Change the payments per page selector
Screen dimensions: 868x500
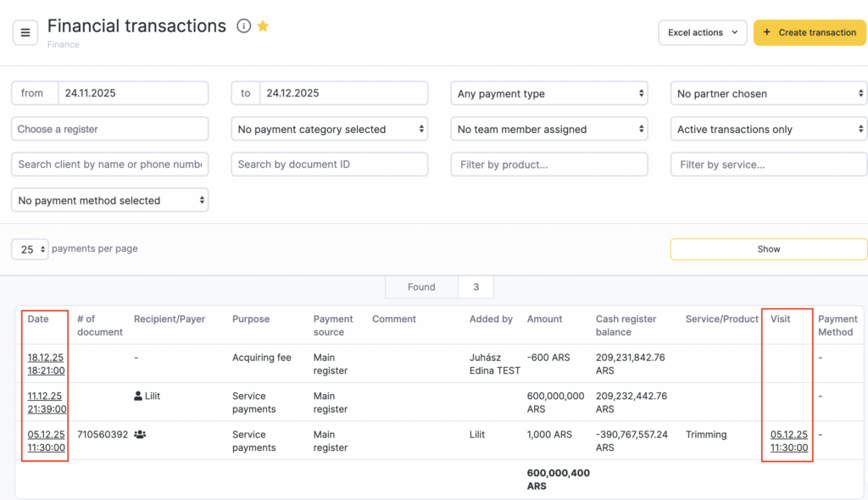(30, 249)
